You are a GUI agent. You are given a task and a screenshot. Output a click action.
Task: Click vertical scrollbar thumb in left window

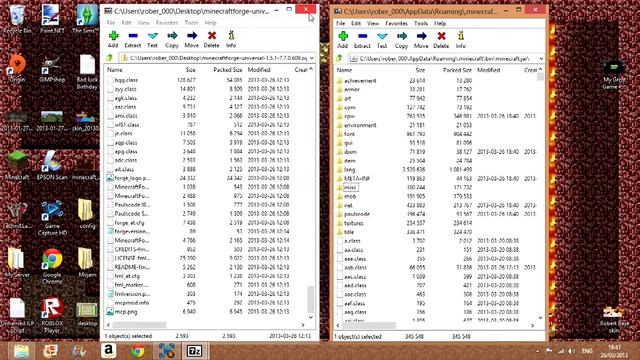point(311,299)
